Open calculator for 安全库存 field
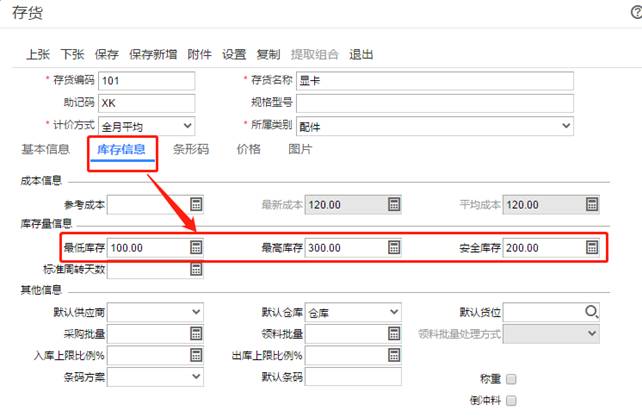Image resolution: width=642 pixels, height=417 pixels. [x=591, y=247]
